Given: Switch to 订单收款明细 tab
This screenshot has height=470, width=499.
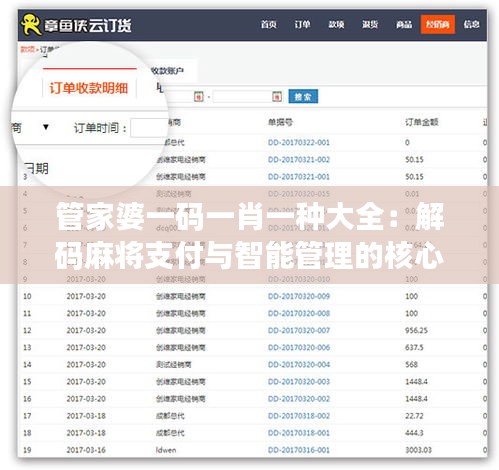Looking at the screenshot, I should [x=89, y=88].
